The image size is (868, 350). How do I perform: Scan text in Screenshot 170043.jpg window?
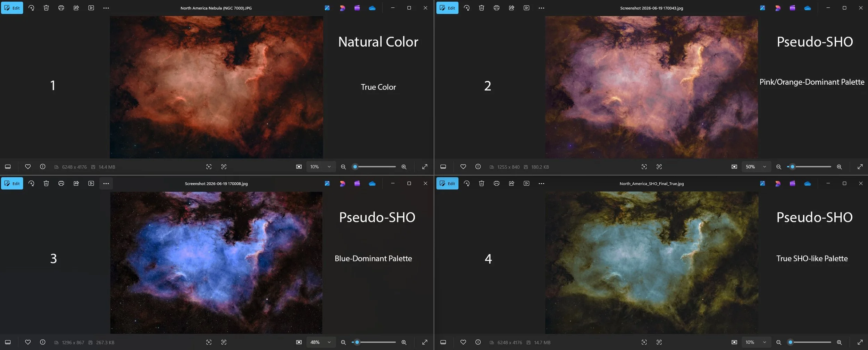point(659,167)
